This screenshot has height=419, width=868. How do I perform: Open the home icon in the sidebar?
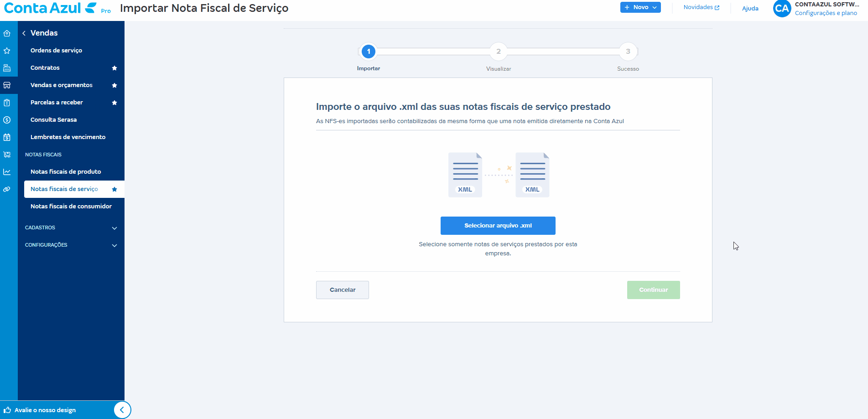(7, 33)
